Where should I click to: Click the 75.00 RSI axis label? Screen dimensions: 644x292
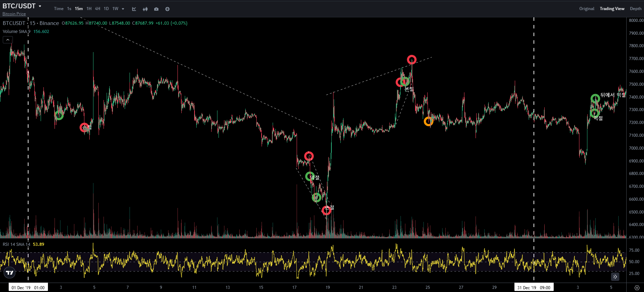634,250
